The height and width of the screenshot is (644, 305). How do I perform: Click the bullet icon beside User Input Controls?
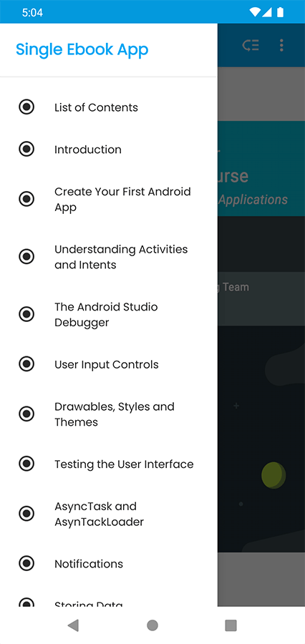click(x=26, y=364)
